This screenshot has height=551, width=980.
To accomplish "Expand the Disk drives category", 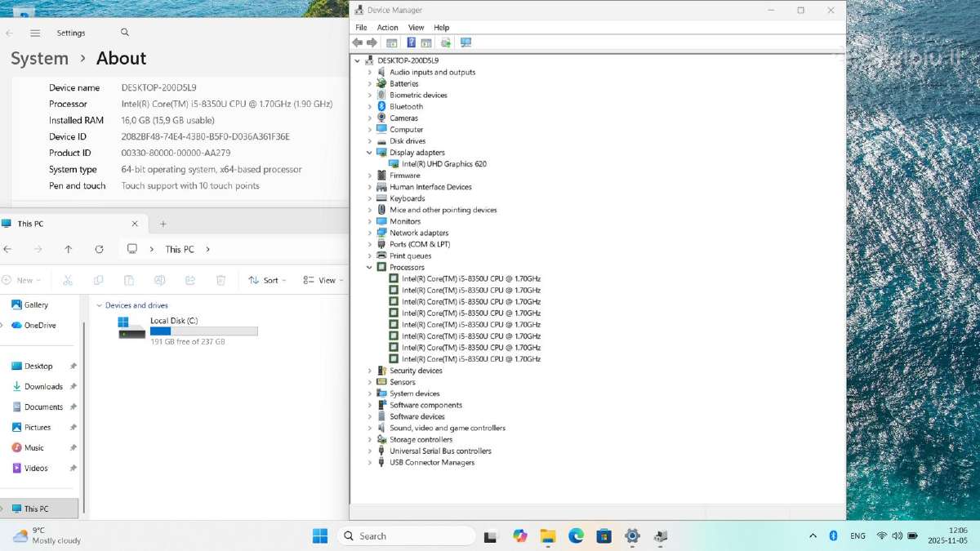I will point(369,141).
